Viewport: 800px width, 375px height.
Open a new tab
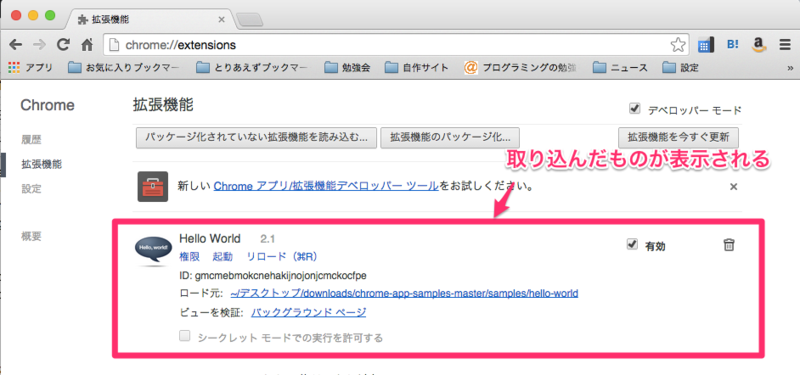pyautogui.click(x=249, y=20)
